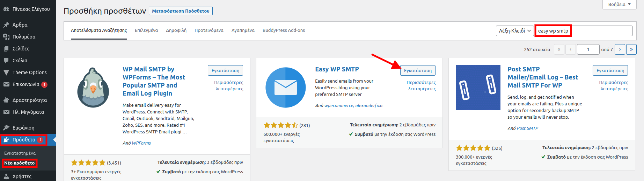Click the user icon beside Χρήστες

(6, 176)
